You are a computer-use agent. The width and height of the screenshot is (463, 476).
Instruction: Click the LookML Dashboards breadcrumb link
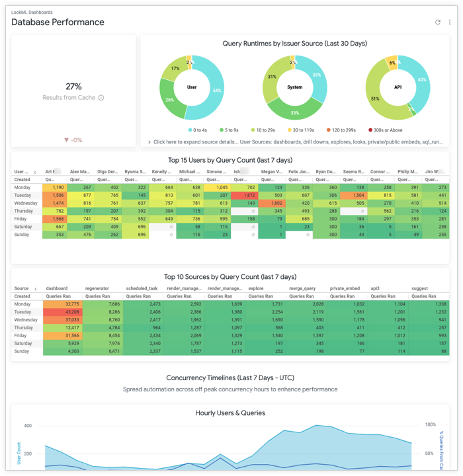coord(32,13)
